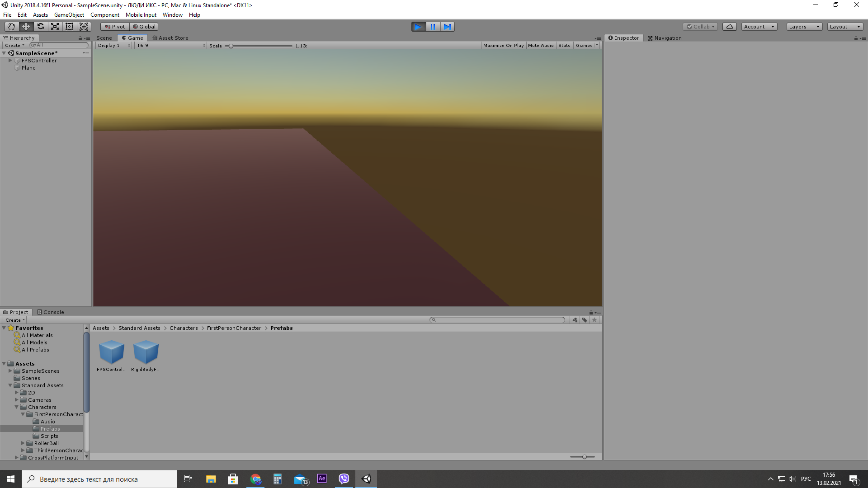Select the Scale tool
This screenshot has height=488, width=868.
55,27
